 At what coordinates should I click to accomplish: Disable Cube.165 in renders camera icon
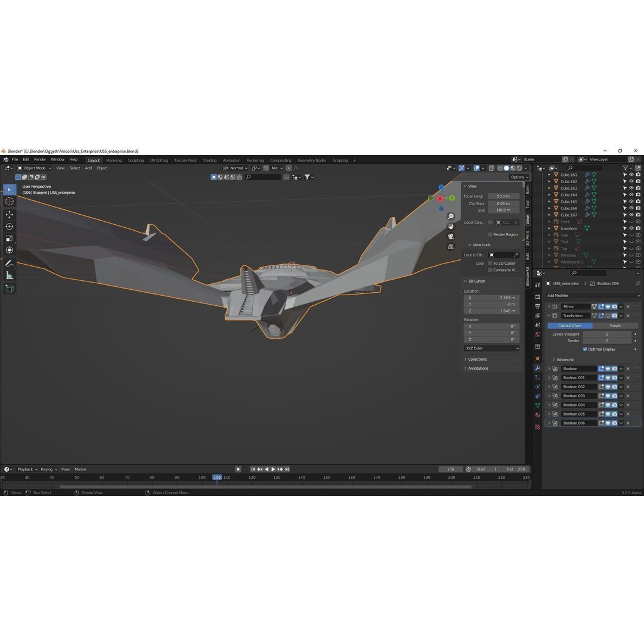point(638,202)
